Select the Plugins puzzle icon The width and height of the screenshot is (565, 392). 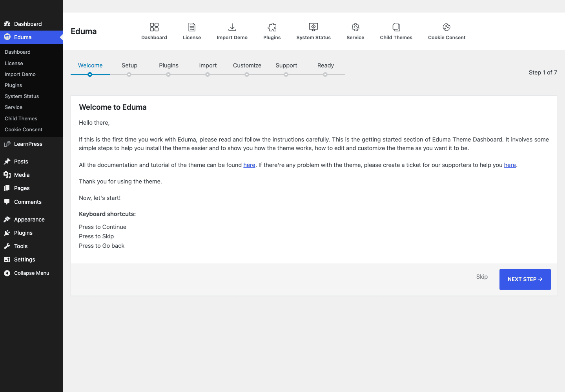pos(272,27)
